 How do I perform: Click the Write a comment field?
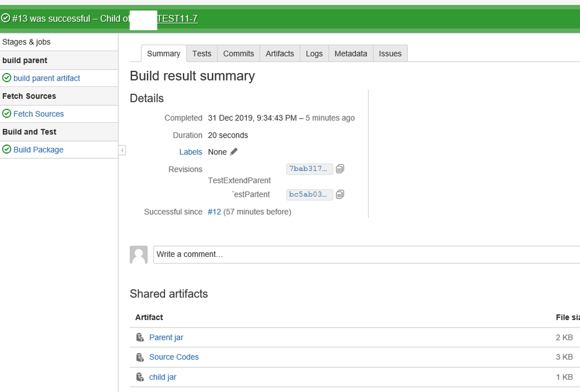(x=366, y=255)
